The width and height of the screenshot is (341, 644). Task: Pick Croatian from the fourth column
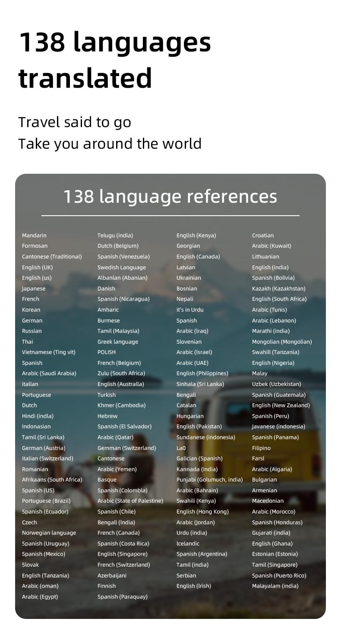(263, 236)
